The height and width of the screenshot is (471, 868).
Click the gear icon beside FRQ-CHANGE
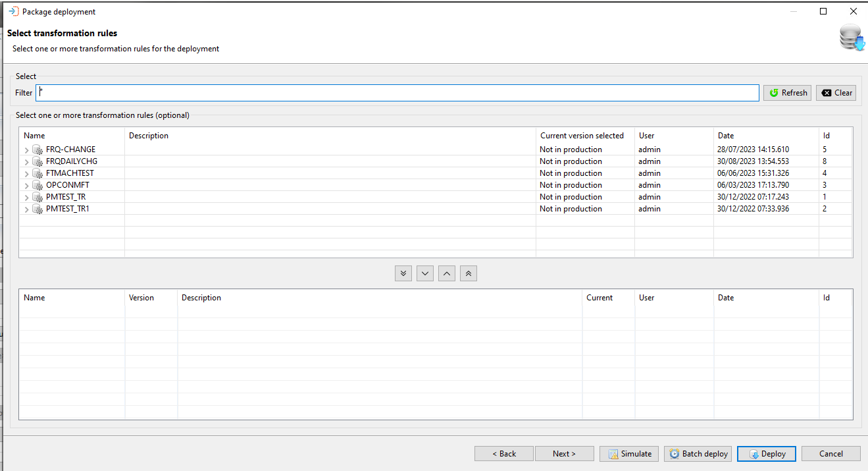[38, 150]
